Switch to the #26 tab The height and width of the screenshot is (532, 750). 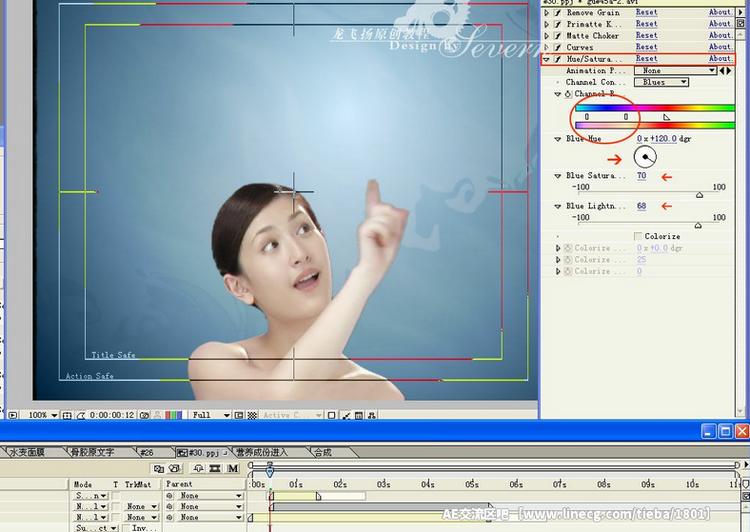click(x=147, y=452)
